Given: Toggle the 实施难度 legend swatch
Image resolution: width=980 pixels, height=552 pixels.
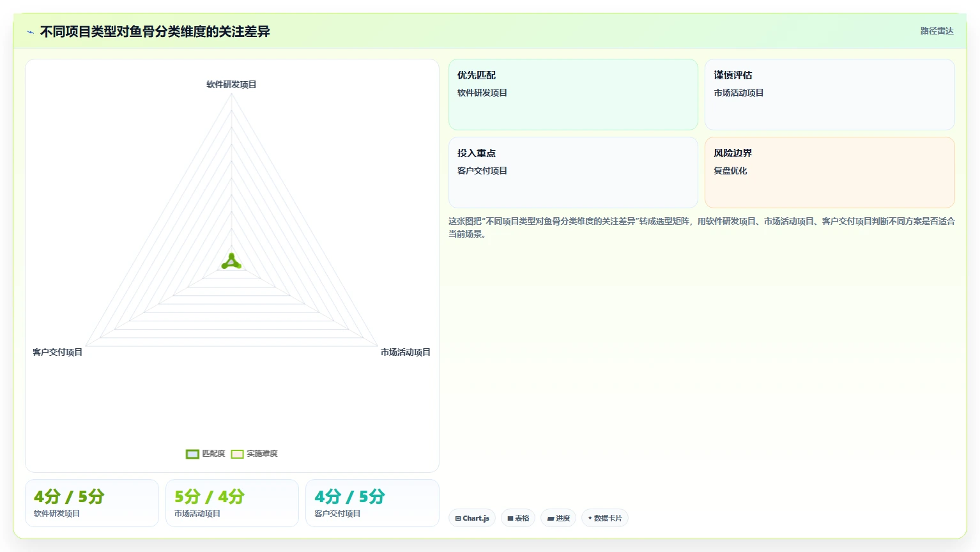Looking at the screenshot, I should (x=237, y=454).
